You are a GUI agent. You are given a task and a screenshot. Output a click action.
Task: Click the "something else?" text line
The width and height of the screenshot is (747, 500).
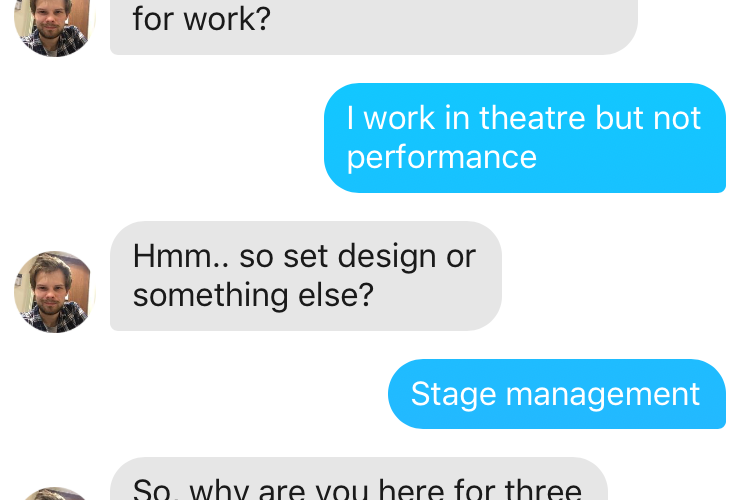tap(252, 295)
